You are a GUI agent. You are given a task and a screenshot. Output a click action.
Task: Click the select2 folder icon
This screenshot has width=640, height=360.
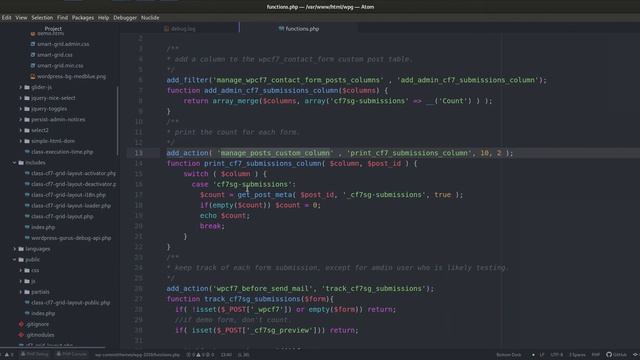coord(27,130)
